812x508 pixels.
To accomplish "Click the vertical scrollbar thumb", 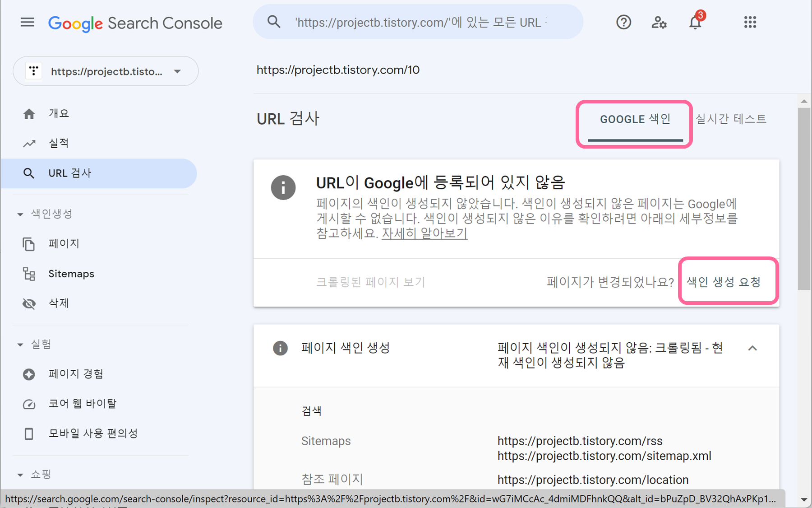I will tap(804, 199).
